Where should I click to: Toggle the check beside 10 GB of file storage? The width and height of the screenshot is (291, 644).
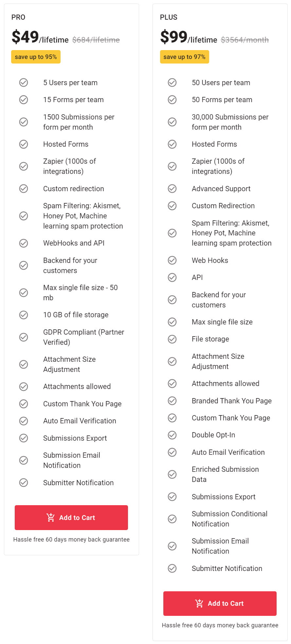23,315
